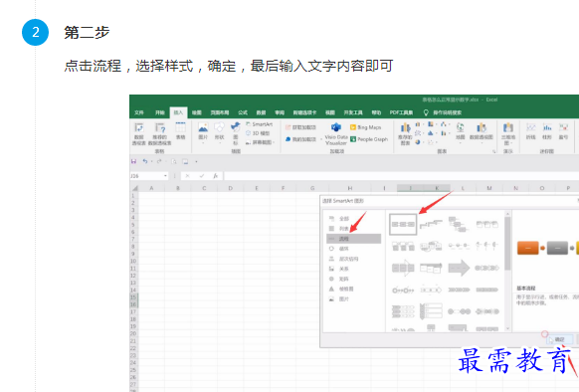This screenshot has width=579, height=392.
Task: Click the 图标 (Icons) insert button
Action: [235, 133]
